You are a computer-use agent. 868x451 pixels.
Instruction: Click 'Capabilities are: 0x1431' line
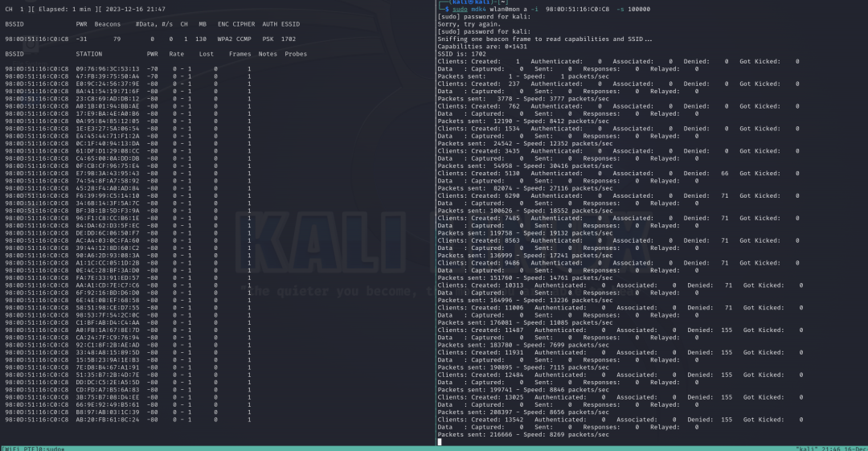point(482,47)
